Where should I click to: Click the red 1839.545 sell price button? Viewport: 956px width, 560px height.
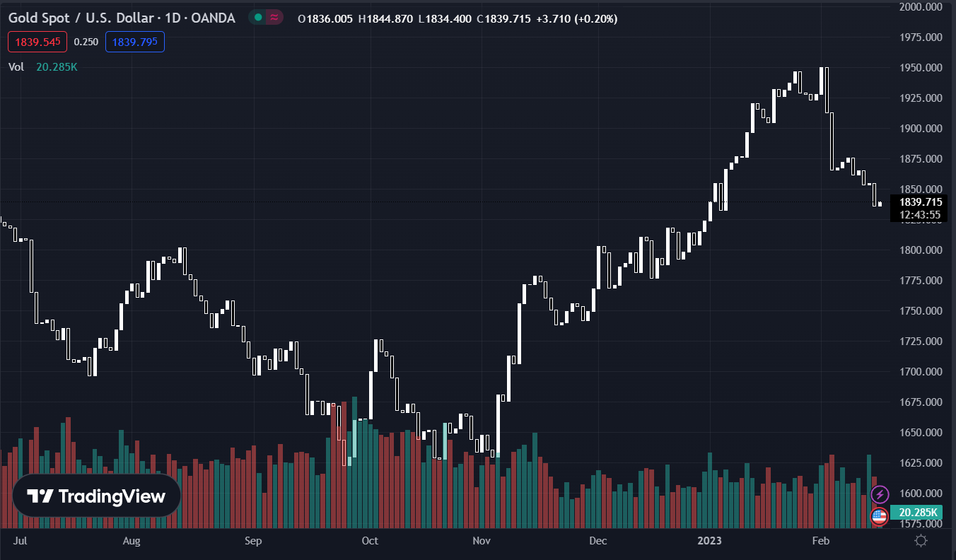point(37,42)
